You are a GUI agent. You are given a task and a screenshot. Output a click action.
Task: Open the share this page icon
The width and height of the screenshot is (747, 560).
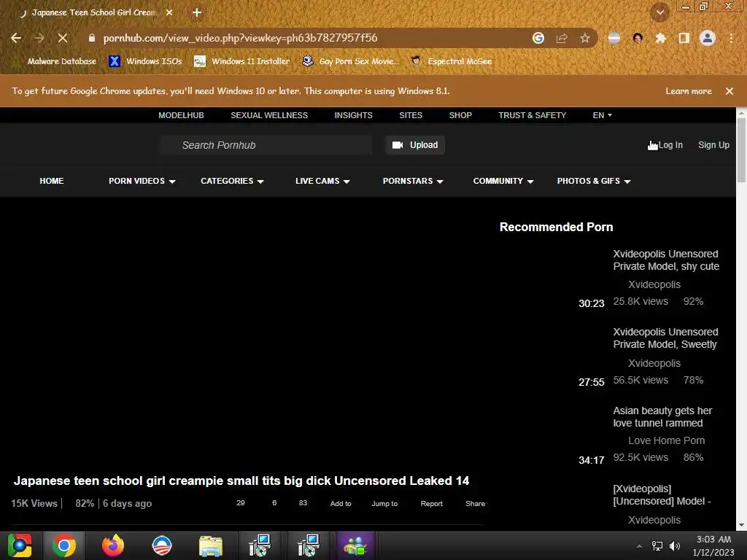point(562,38)
